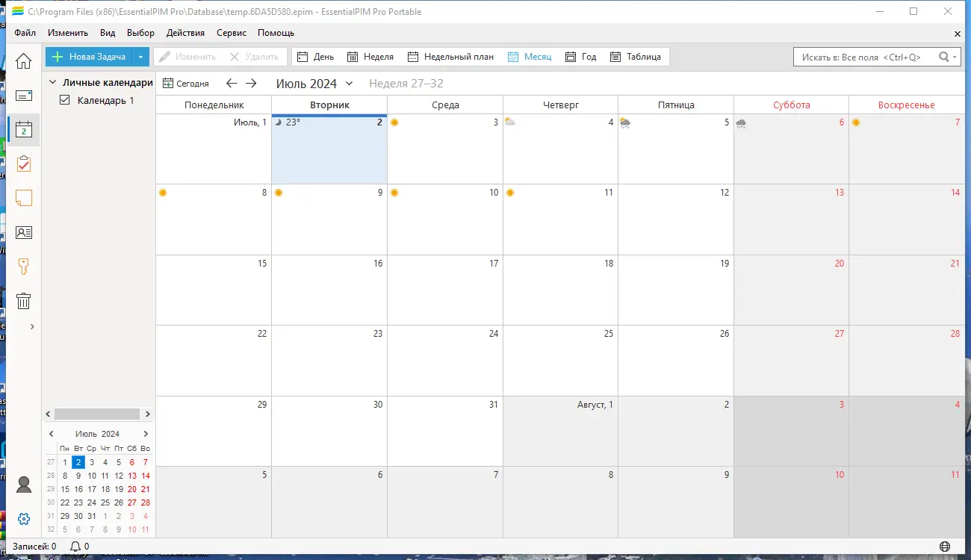Image resolution: width=971 pixels, height=560 pixels.
Task: Open the user account profile icon
Action: pos(24,485)
